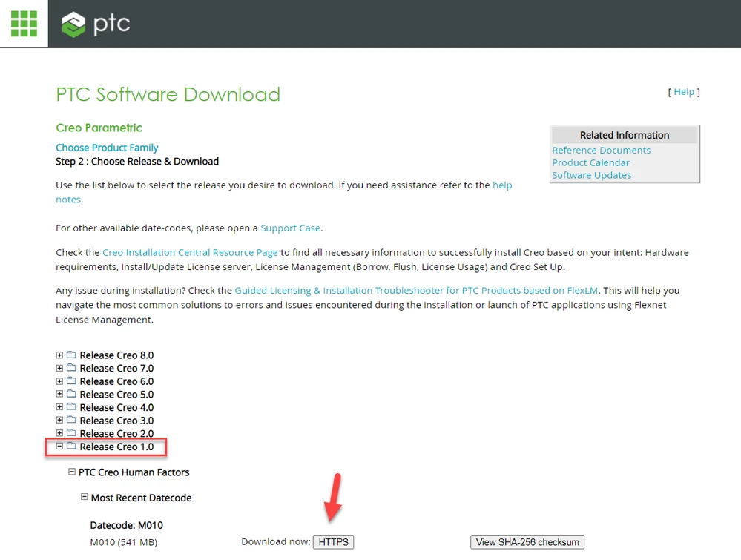Collapse Most Recent Datecode node
Image resolution: width=741 pixels, height=560 pixels.
point(84,497)
